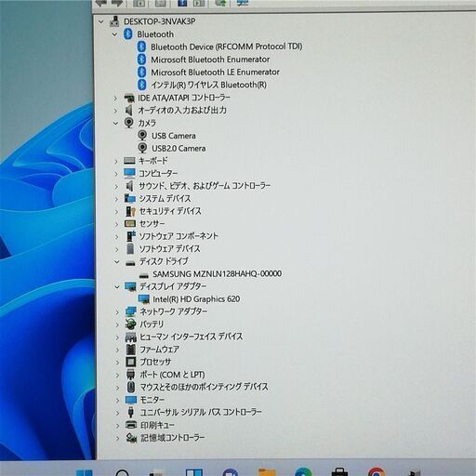476x476 pixels.
Task: Select the 印刷キュー print queue entry
Action: [x=157, y=425]
